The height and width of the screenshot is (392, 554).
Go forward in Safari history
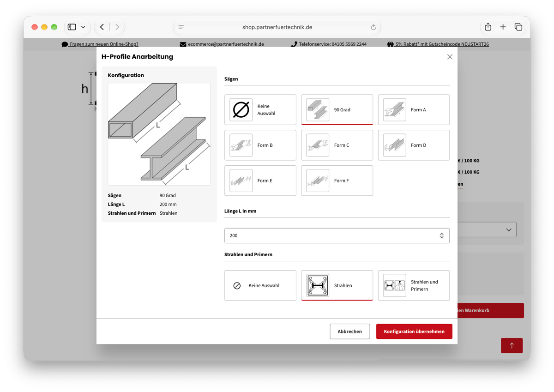pyautogui.click(x=117, y=27)
